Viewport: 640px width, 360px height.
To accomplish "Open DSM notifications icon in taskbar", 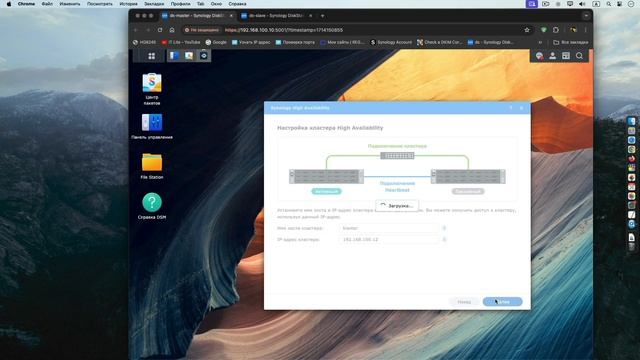I will pyautogui.click(x=539, y=56).
